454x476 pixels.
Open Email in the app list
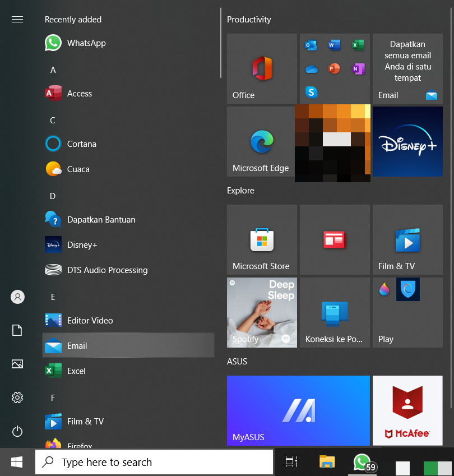tap(128, 345)
